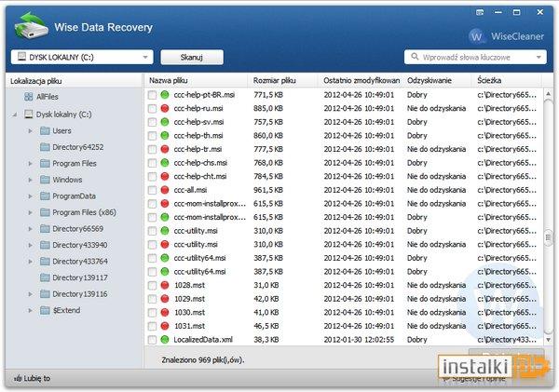559x392 pixels.
Task: Check the ccc-help-pt-BR.msi checkbox
Action: coord(152,95)
